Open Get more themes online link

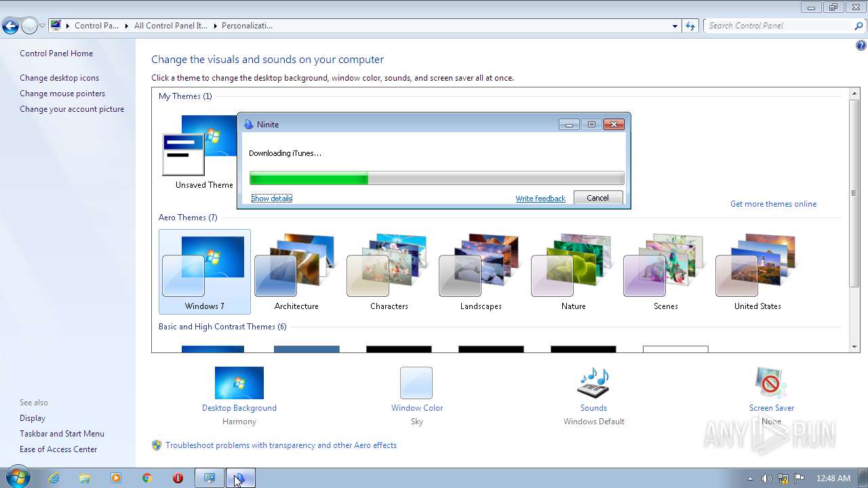[x=773, y=204]
